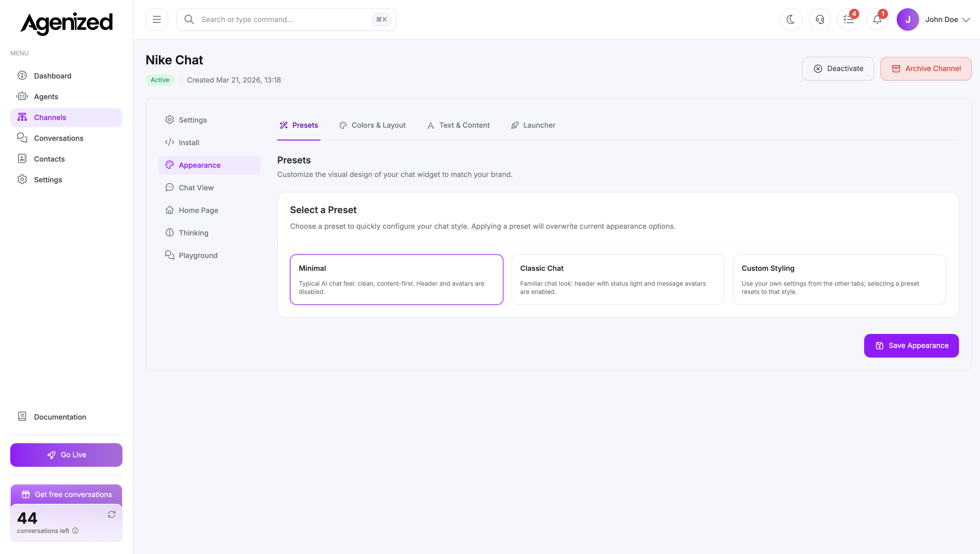This screenshot has height=554, width=980.
Task: Open the Playground section
Action: 210,255
